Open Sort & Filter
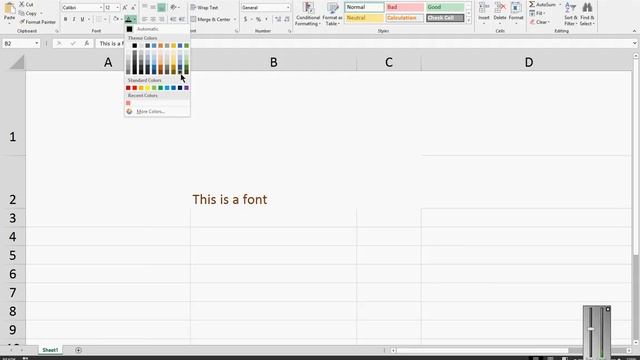Image resolution: width=640 pixels, height=360 pixels. coord(571,14)
